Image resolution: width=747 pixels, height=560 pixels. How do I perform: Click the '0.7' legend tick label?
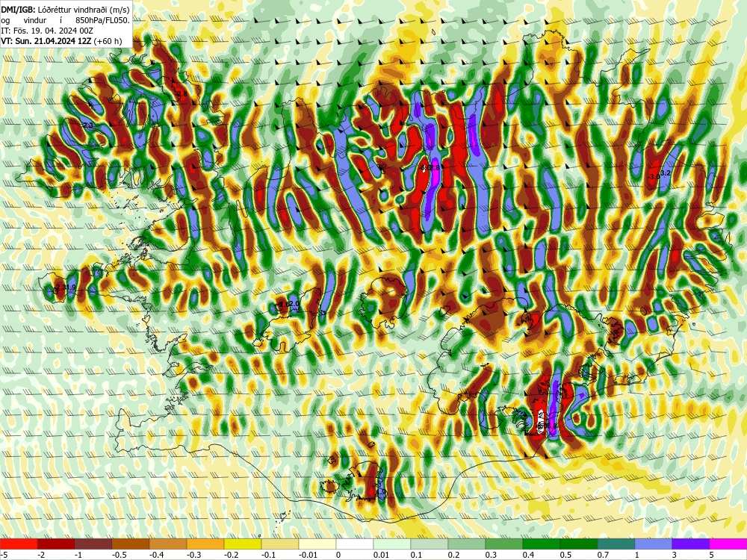coord(603,555)
